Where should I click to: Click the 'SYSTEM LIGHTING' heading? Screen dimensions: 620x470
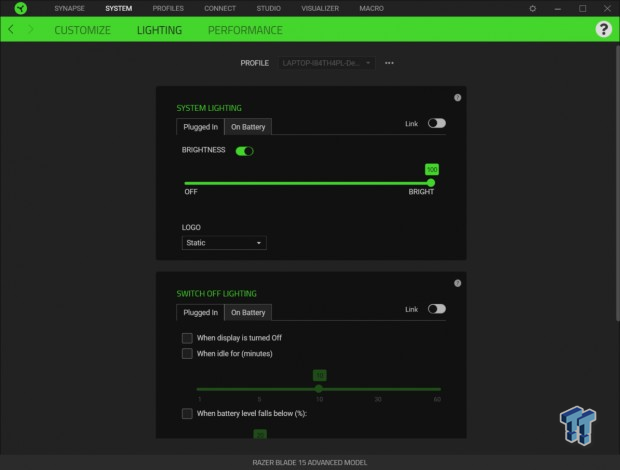(209, 108)
